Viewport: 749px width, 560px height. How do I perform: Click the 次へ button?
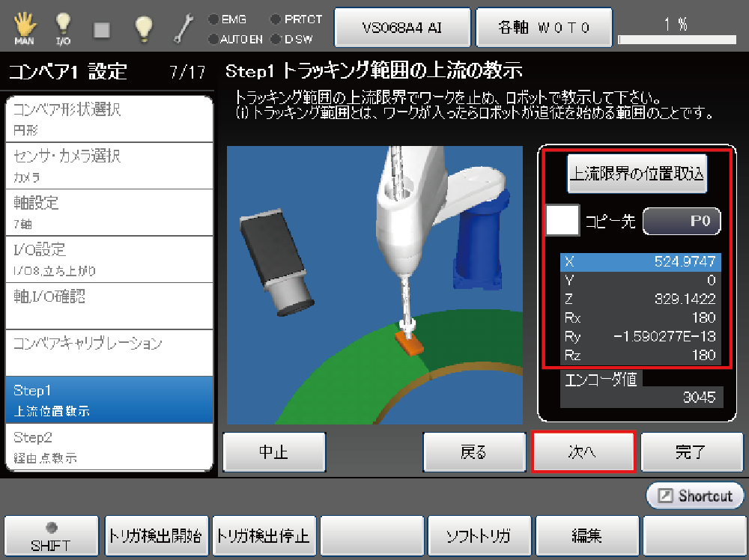(583, 452)
